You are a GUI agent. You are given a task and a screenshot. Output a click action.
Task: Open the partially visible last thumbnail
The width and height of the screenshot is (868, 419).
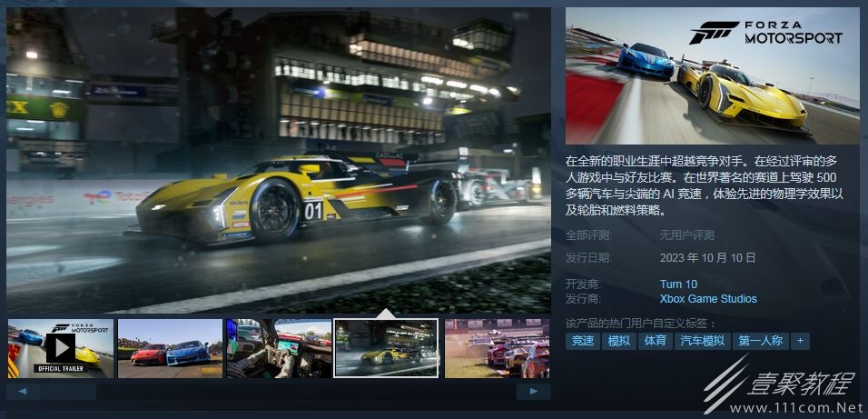[498, 348]
